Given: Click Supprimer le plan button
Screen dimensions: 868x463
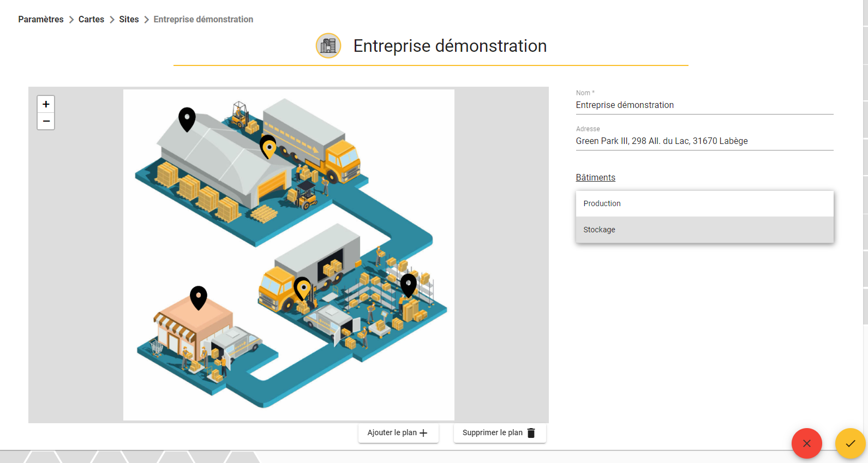Looking at the screenshot, I should coord(500,432).
